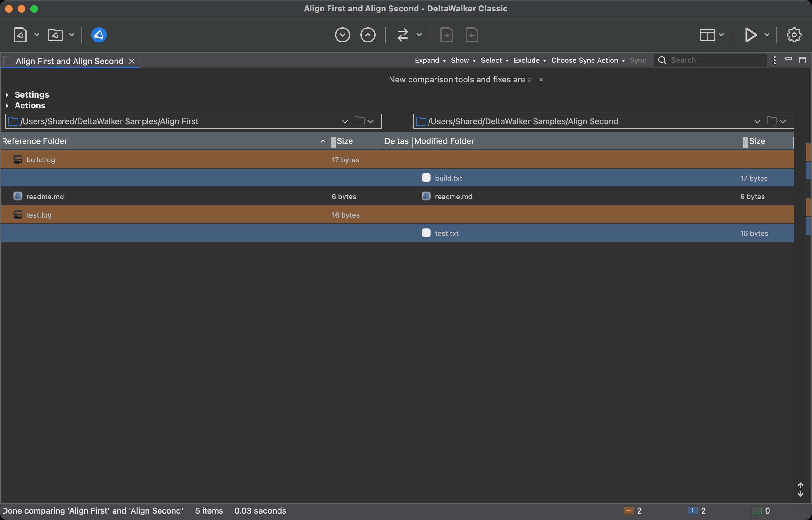Click the blue cloud icon in toolbar
Screen dimensions: 812x520
(x=99, y=35)
